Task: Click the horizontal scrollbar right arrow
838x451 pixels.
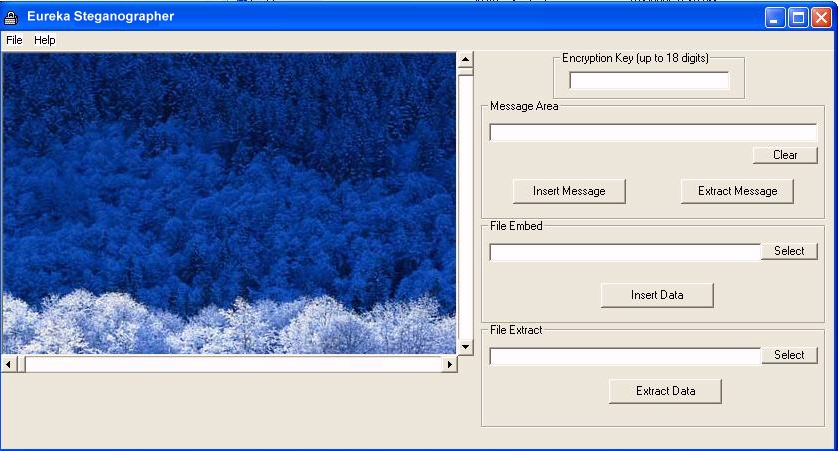Action: tap(449, 364)
